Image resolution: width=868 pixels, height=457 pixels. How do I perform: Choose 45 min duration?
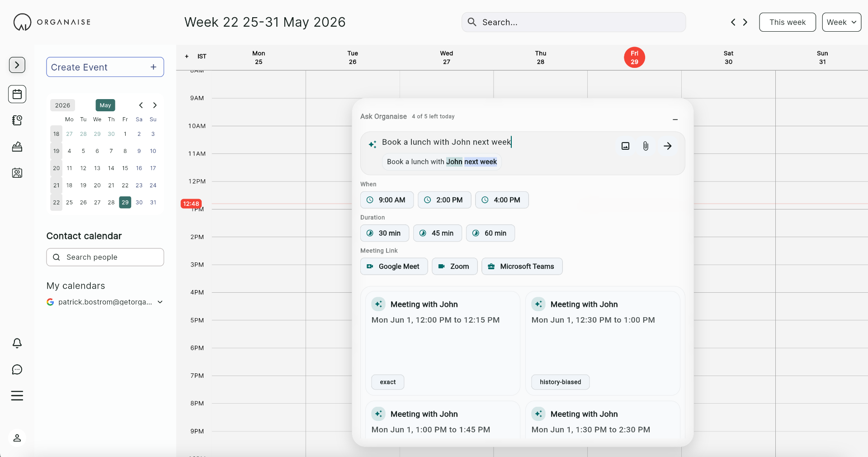(x=438, y=233)
